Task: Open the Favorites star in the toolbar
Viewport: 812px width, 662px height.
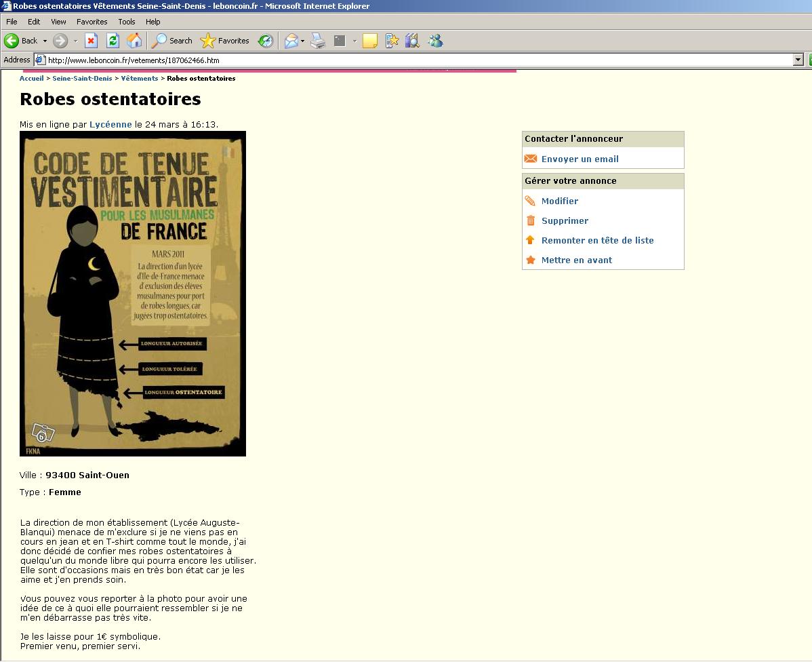Action: click(225, 41)
